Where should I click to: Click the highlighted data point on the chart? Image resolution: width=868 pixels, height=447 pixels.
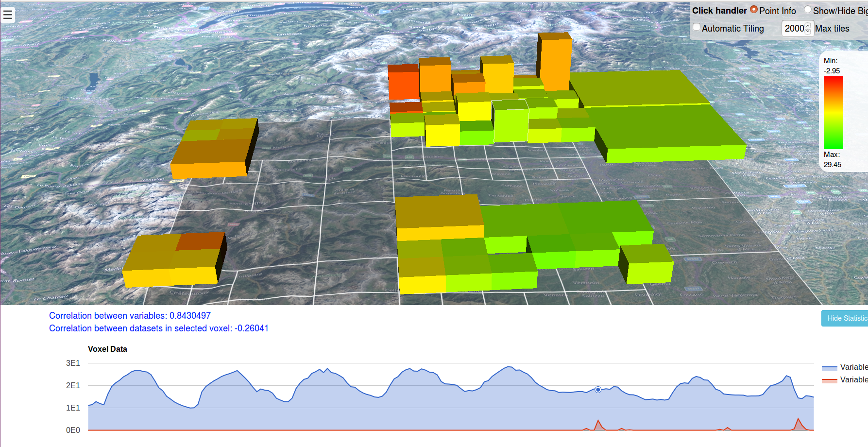(x=598, y=390)
